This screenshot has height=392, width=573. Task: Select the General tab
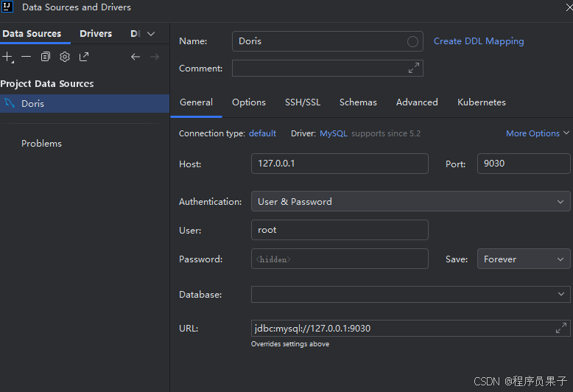click(x=196, y=102)
